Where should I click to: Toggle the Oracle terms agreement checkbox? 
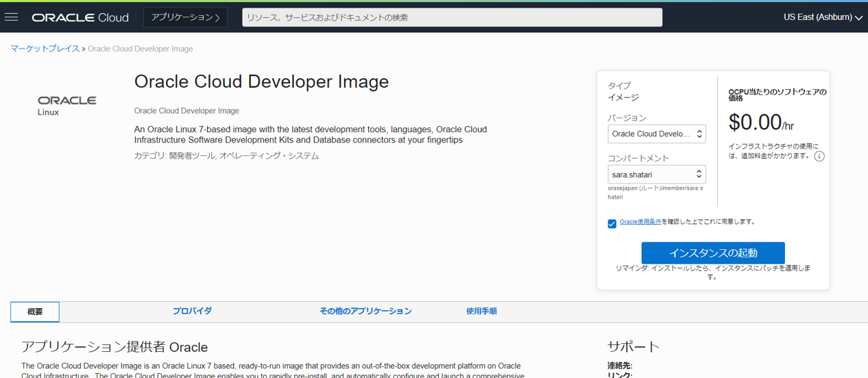point(612,224)
